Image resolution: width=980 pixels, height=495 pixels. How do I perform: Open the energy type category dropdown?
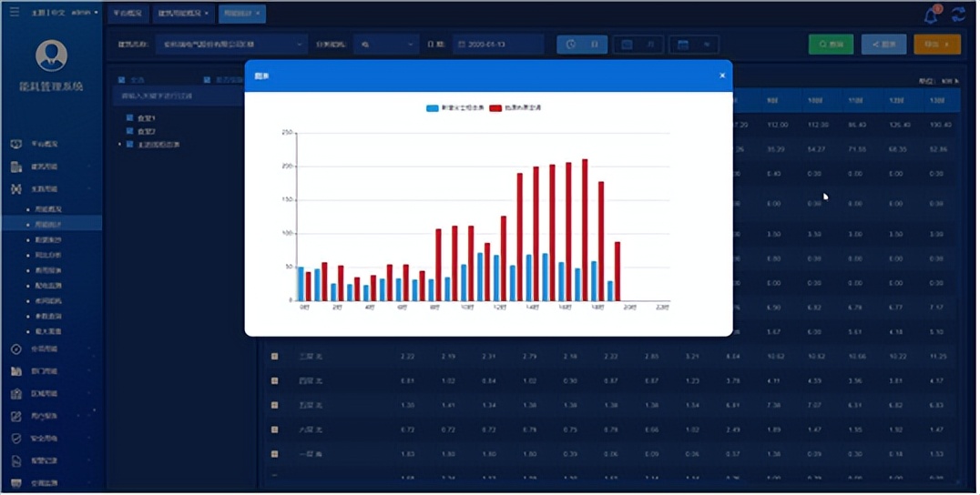387,44
